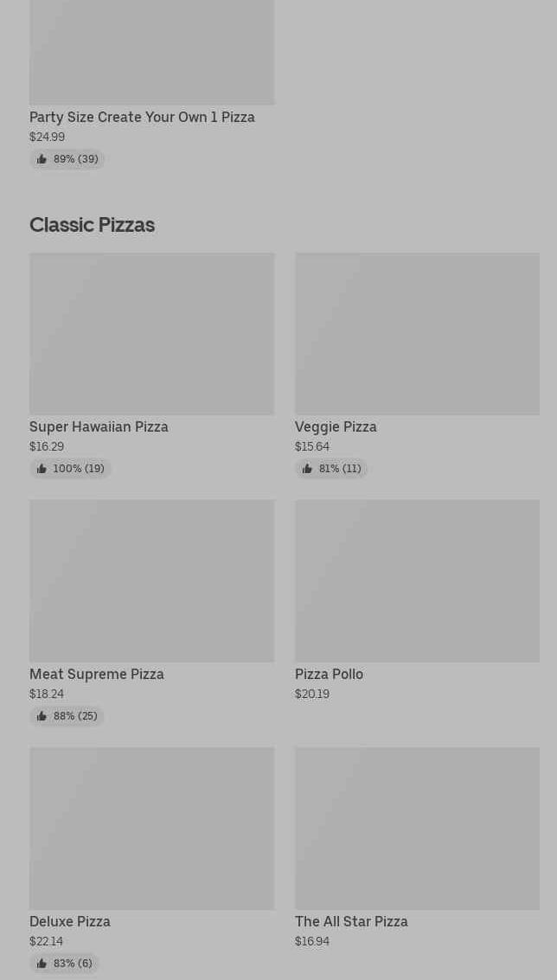This screenshot has height=980, width=557.
Task: Click the Party Size Create Your Own title
Action: [x=142, y=117]
